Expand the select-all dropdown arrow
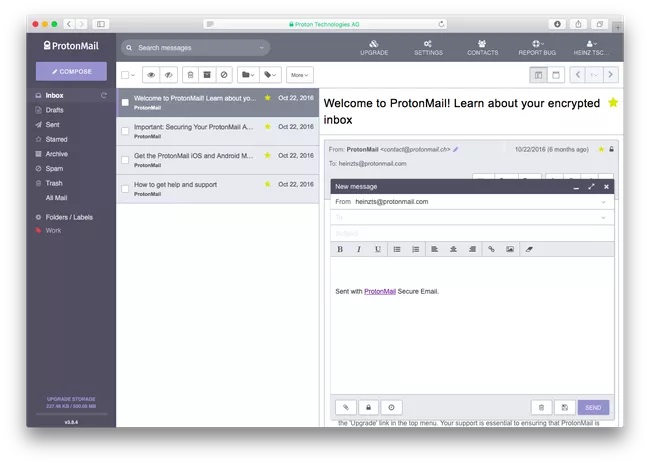Screen dimensions: 650x465 click(133, 75)
